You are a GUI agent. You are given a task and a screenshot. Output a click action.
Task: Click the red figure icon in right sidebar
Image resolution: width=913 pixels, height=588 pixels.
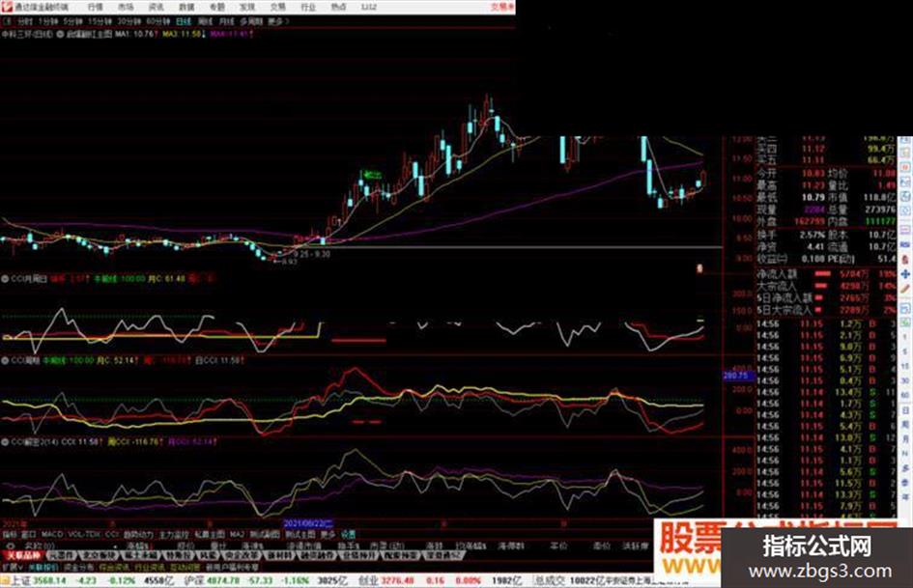point(905,259)
